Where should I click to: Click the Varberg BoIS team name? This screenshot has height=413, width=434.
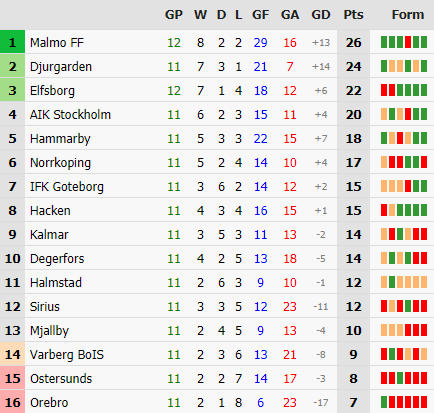click(67, 355)
